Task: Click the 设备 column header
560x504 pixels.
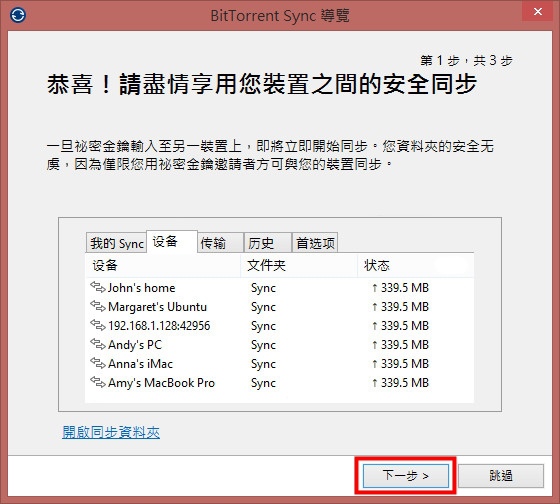Action: (x=163, y=265)
